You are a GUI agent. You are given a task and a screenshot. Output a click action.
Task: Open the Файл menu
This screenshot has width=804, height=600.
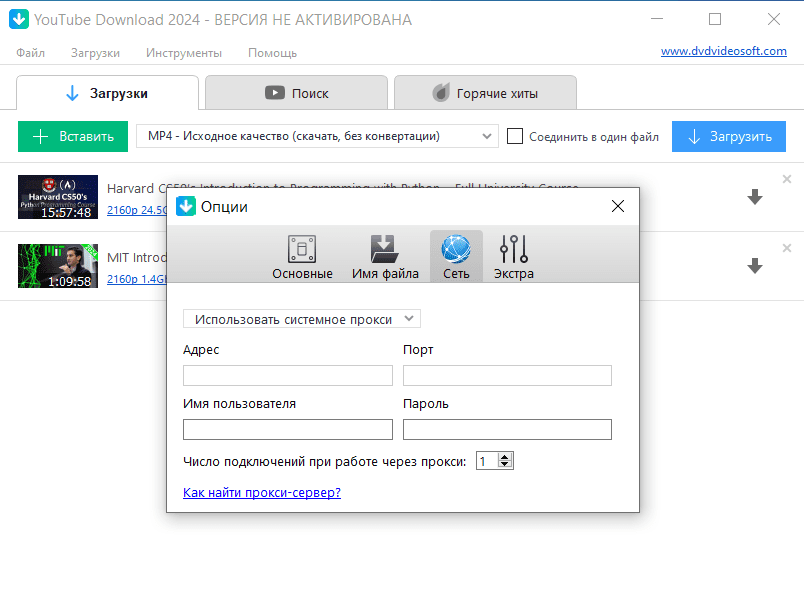point(30,53)
